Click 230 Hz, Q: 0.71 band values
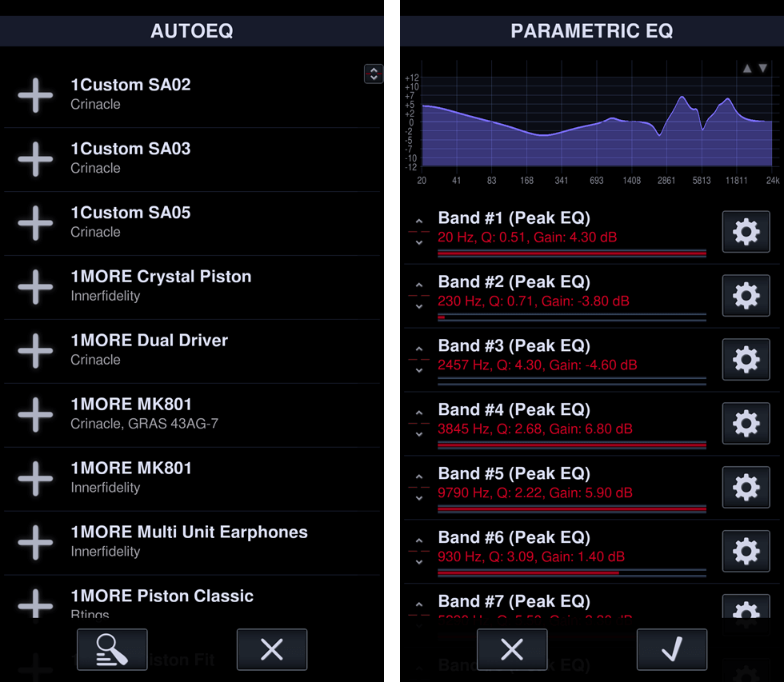784x682 pixels. [534, 301]
